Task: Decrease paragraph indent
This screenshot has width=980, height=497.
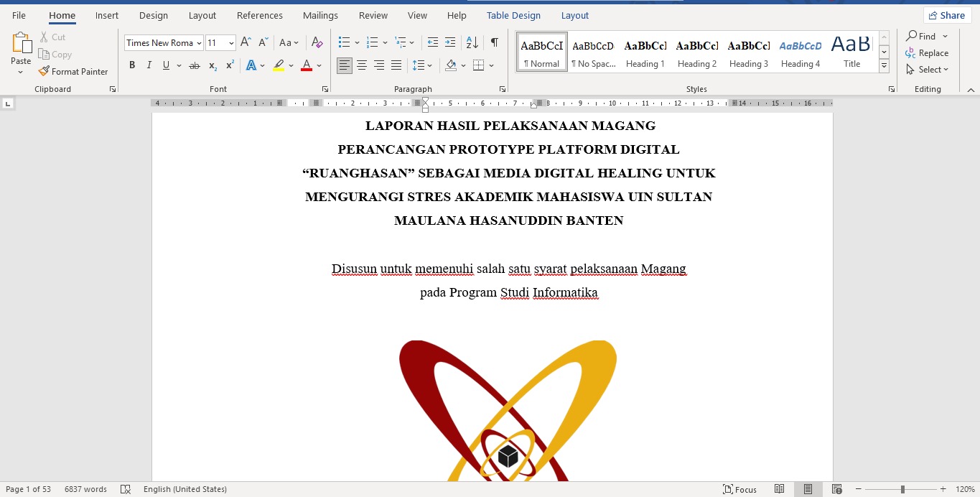Action: (432, 42)
